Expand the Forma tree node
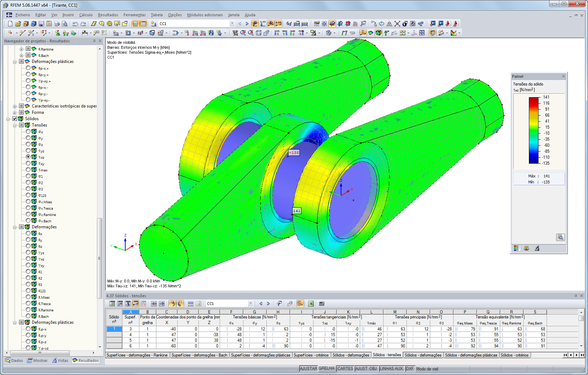The image size is (588, 375). [x=15, y=112]
